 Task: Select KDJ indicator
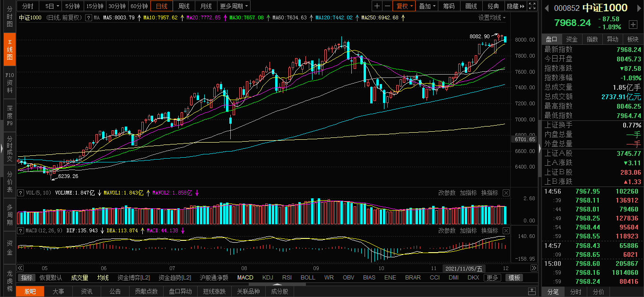pyautogui.click(x=268, y=278)
